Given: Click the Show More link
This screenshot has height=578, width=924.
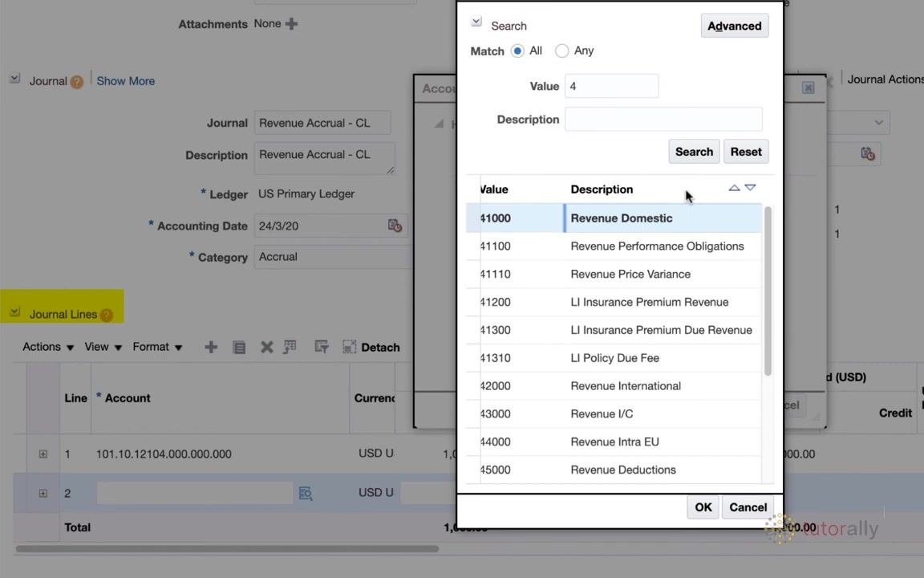Looking at the screenshot, I should 125,81.
